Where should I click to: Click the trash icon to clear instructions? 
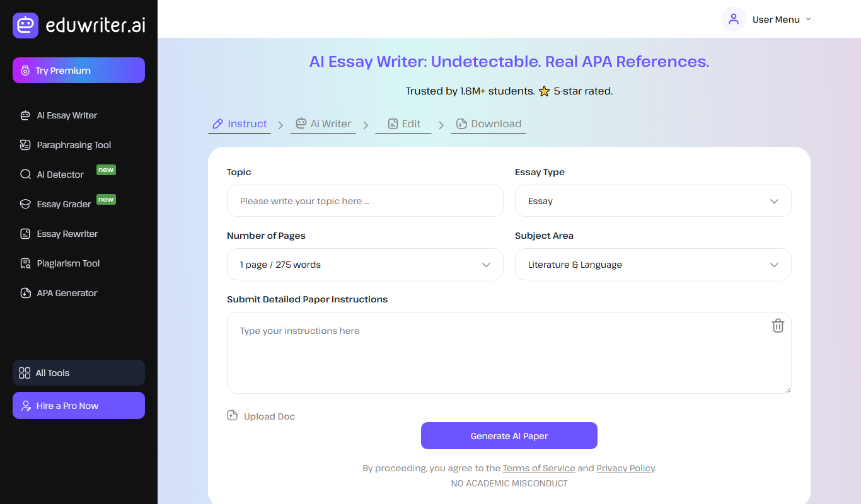pyautogui.click(x=778, y=326)
